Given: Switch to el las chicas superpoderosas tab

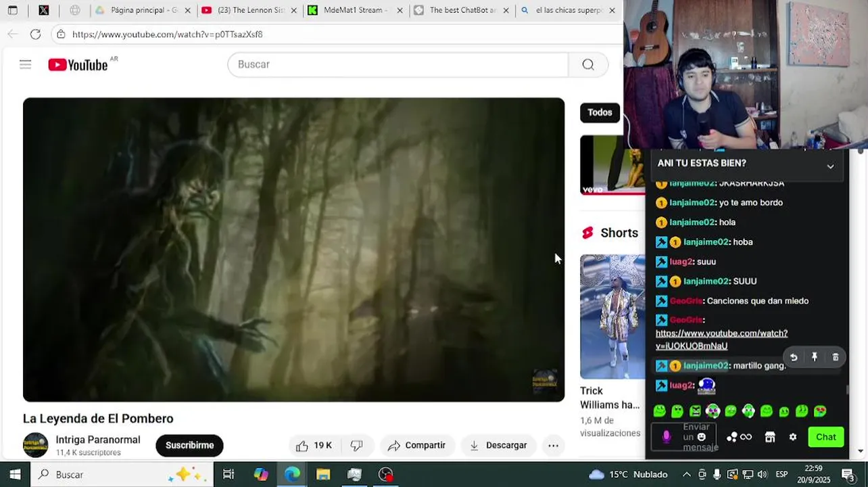Looking at the screenshot, I should [x=568, y=10].
